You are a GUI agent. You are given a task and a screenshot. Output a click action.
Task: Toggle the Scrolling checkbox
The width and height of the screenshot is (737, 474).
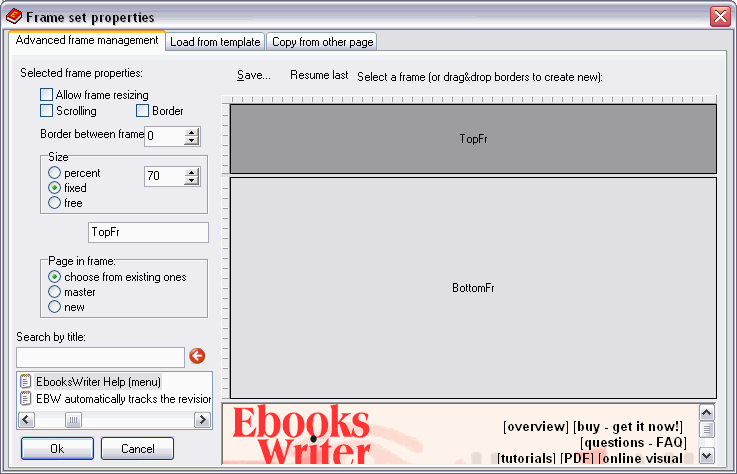pos(47,111)
